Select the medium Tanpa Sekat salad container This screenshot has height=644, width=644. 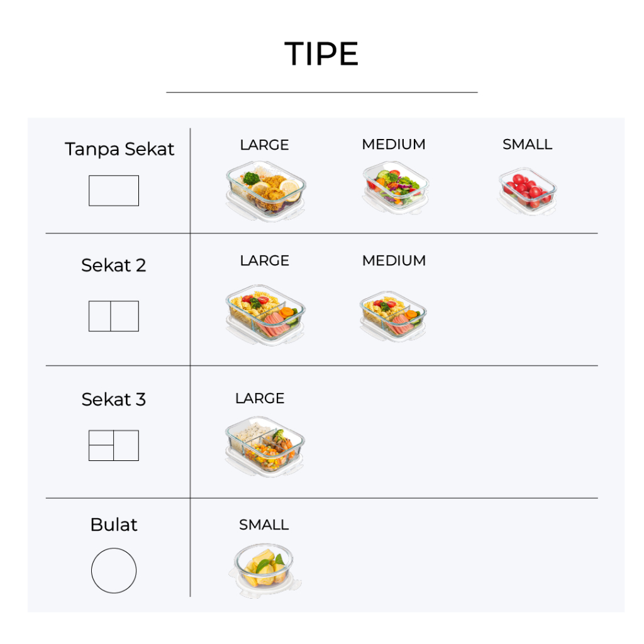pyautogui.click(x=394, y=187)
